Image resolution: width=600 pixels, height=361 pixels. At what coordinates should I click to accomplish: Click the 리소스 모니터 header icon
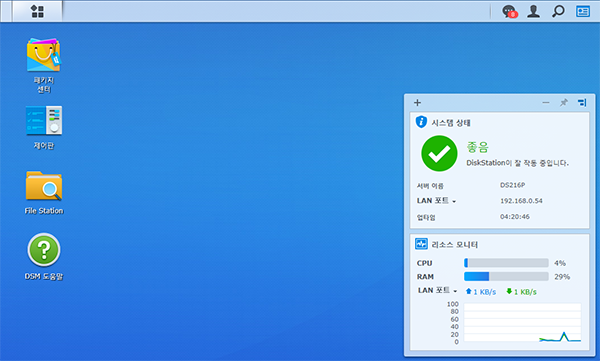tap(421, 244)
